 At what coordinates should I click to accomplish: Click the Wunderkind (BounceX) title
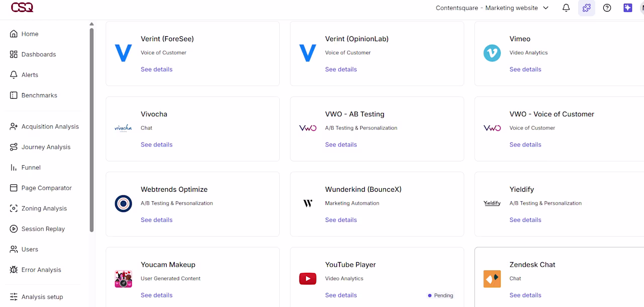tap(363, 189)
